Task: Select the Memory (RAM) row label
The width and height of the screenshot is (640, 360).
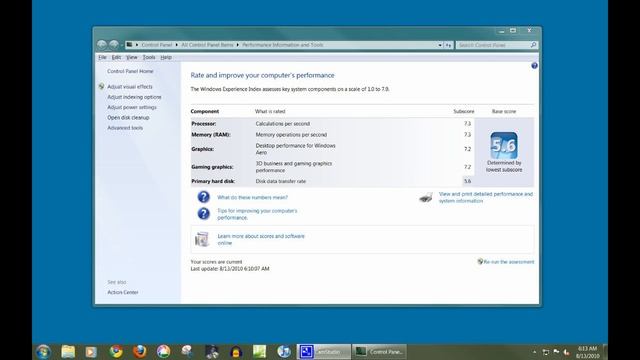Action: [211, 135]
